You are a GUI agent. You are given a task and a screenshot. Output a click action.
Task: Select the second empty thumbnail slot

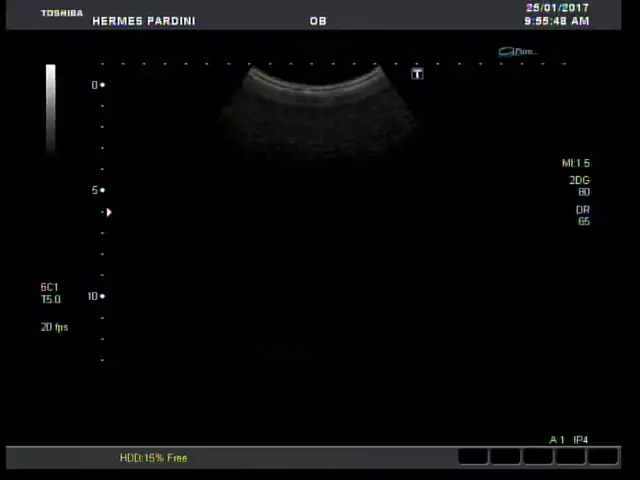[505, 457]
